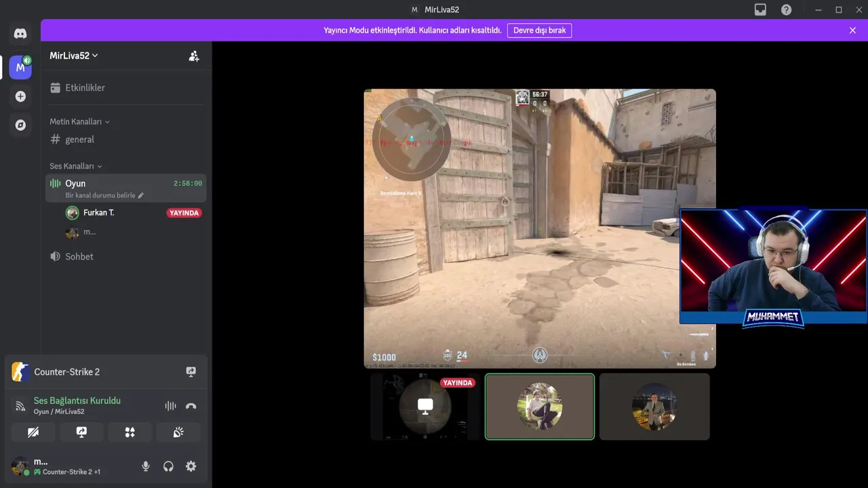
Task: Click the Oyun / MirLiva52 channel path text
Action: (x=59, y=411)
